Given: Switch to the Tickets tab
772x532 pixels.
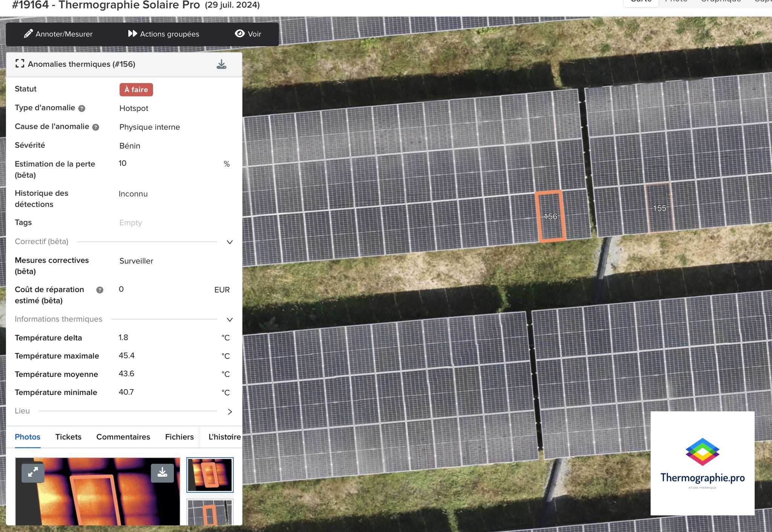Looking at the screenshot, I should pyautogui.click(x=68, y=437).
